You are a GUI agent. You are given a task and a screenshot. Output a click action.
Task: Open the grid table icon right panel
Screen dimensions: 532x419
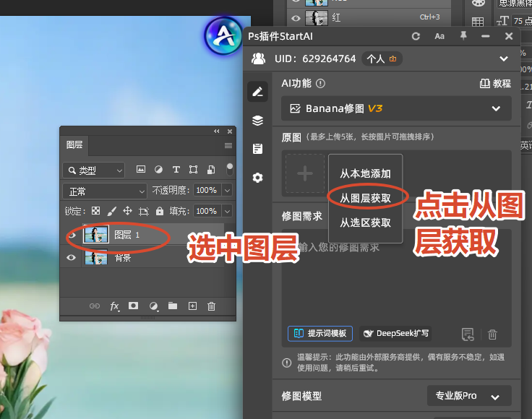click(x=478, y=22)
